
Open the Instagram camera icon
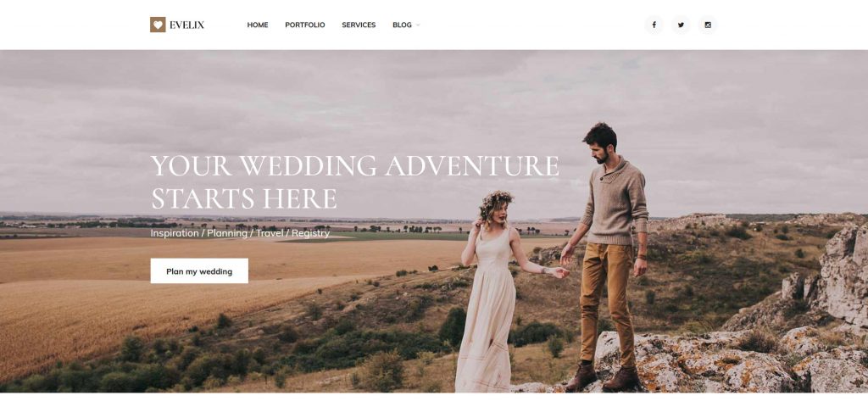(708, 25)
